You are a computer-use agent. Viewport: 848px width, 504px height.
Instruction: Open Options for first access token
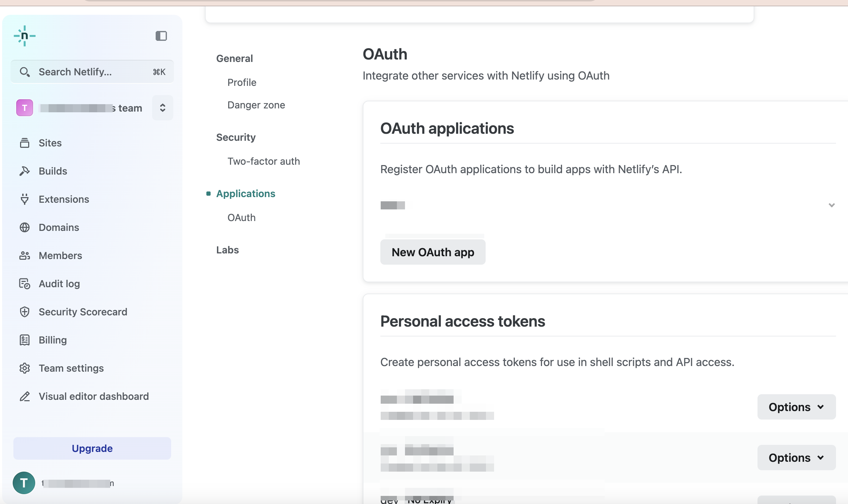coord(796,407)
